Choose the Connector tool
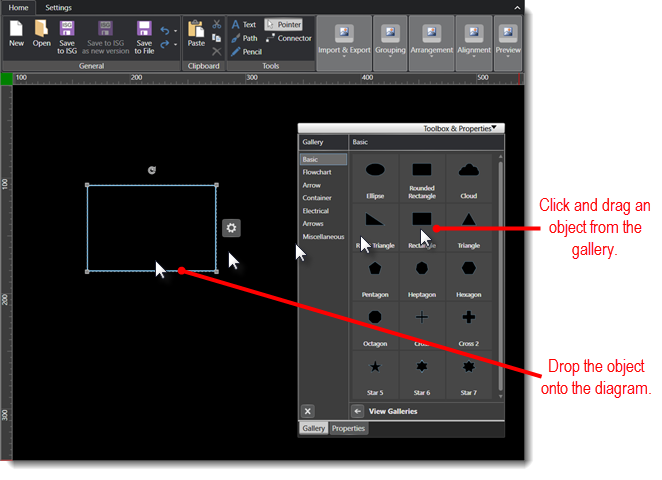Viewport: 662px width, 480px height. click(289, 38)
